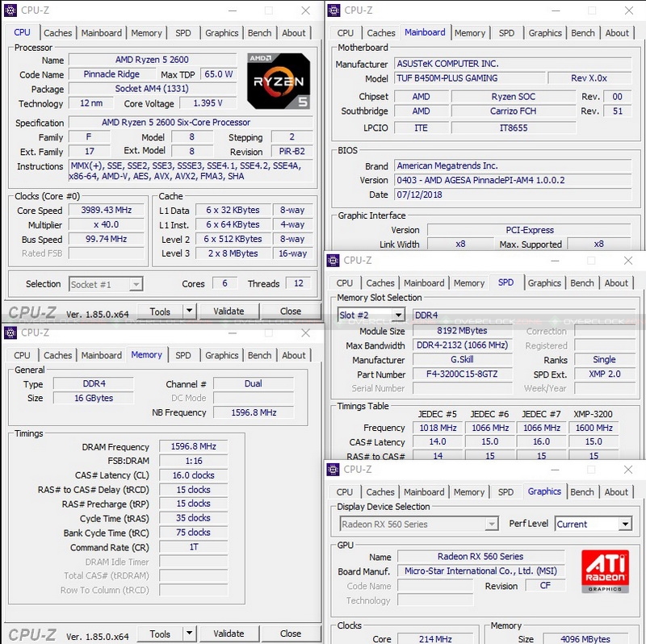Image resolution: width=646 pixels, height=644 pixels.
Task: Close the SPD window with the X
Action: coord(628,260)
